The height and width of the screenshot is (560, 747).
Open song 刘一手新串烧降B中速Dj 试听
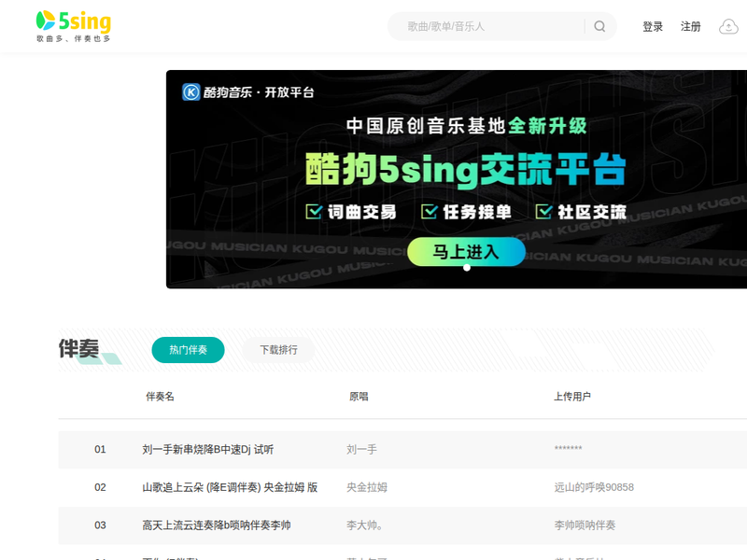click(207, 450)
